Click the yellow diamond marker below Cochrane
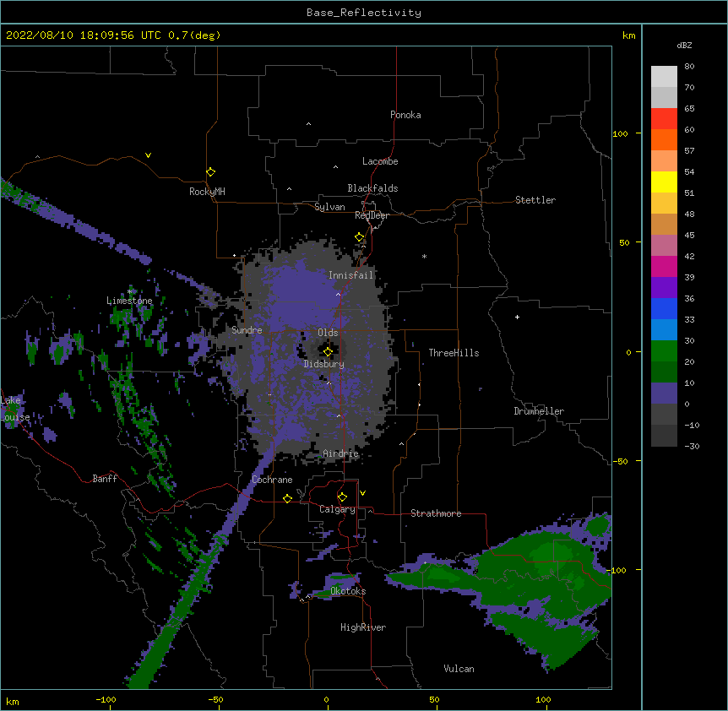 click(x=287, y=498)
